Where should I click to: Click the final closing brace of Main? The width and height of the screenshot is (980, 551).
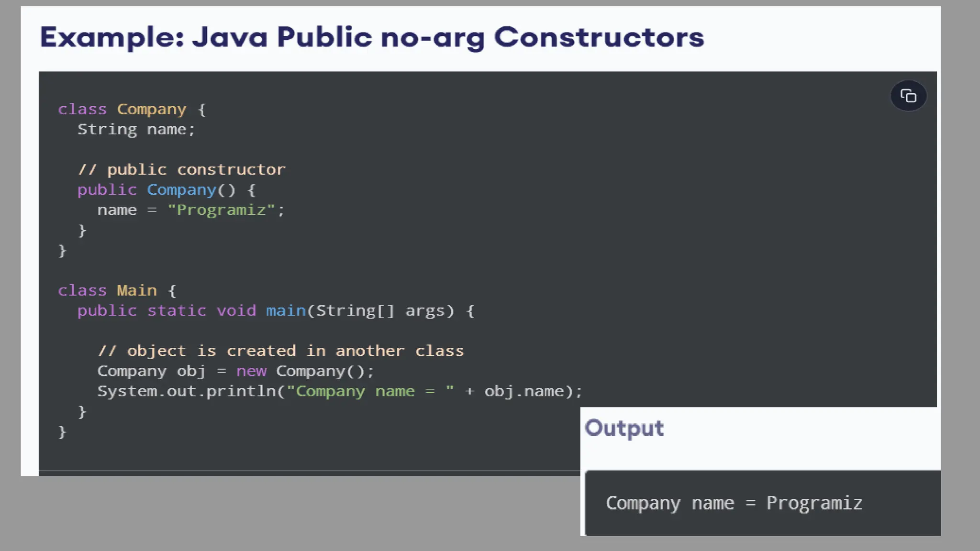point(62,432)
